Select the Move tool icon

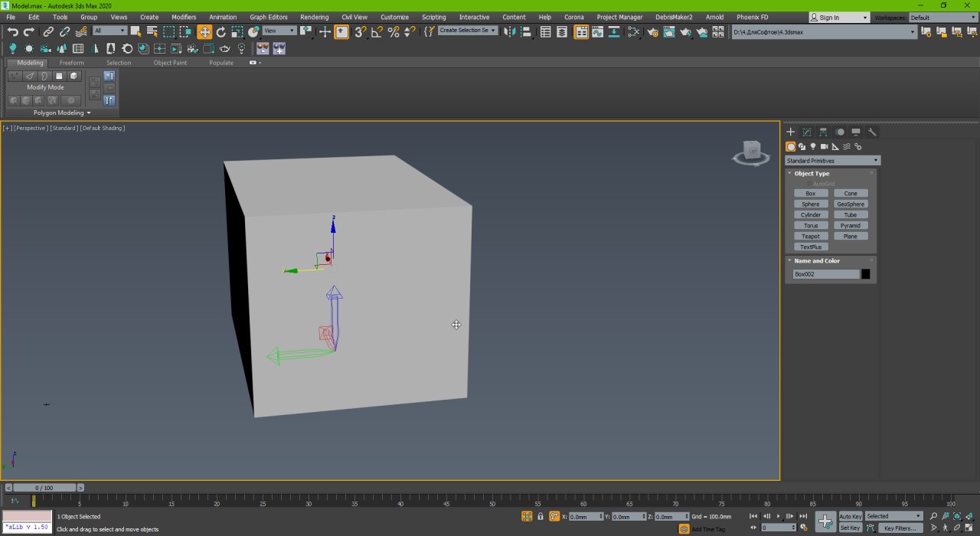tap(204, 31)
